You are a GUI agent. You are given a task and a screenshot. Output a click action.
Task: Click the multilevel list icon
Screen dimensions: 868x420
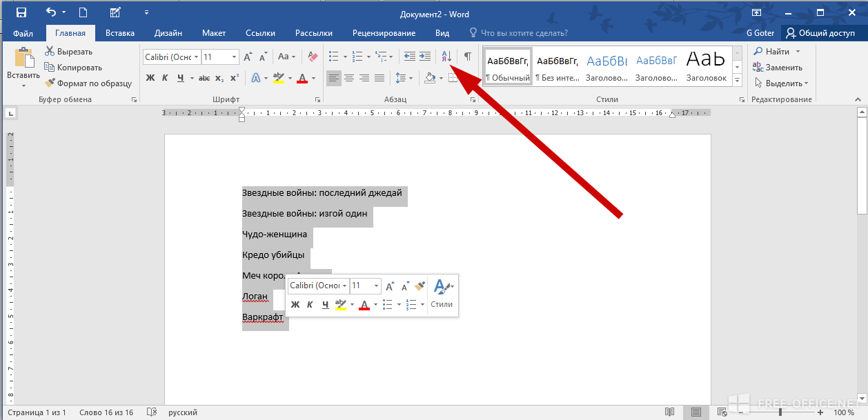(x=379, y=57)
